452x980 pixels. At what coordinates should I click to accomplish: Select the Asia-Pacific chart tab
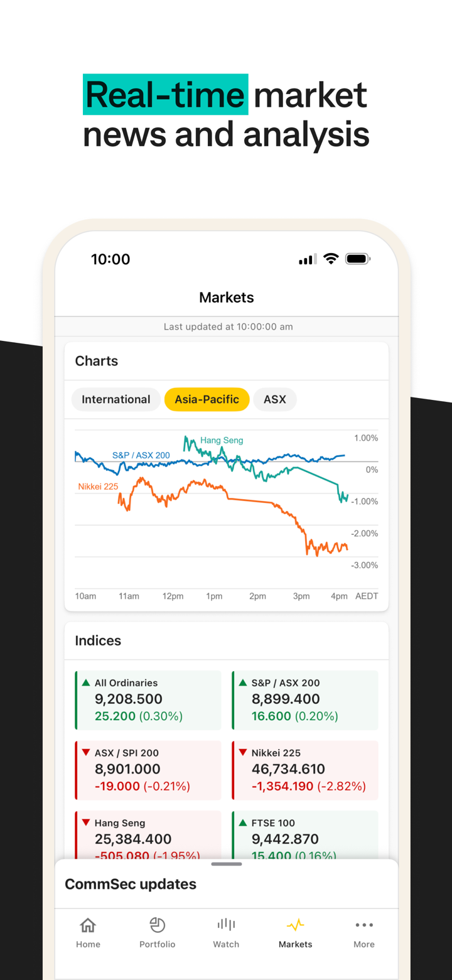click(207, 399)
